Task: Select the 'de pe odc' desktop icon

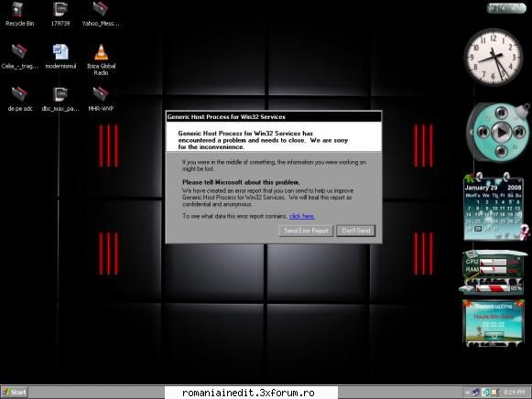Action: point(19,99)
